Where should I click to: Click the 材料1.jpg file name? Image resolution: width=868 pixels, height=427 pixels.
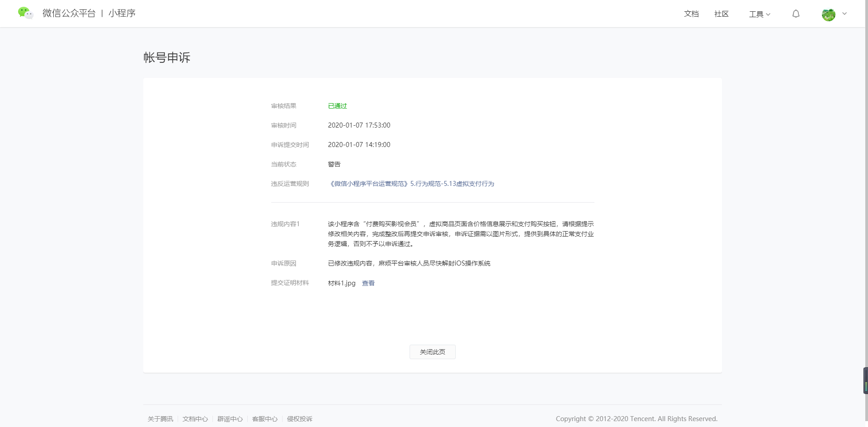click(342, 283)
